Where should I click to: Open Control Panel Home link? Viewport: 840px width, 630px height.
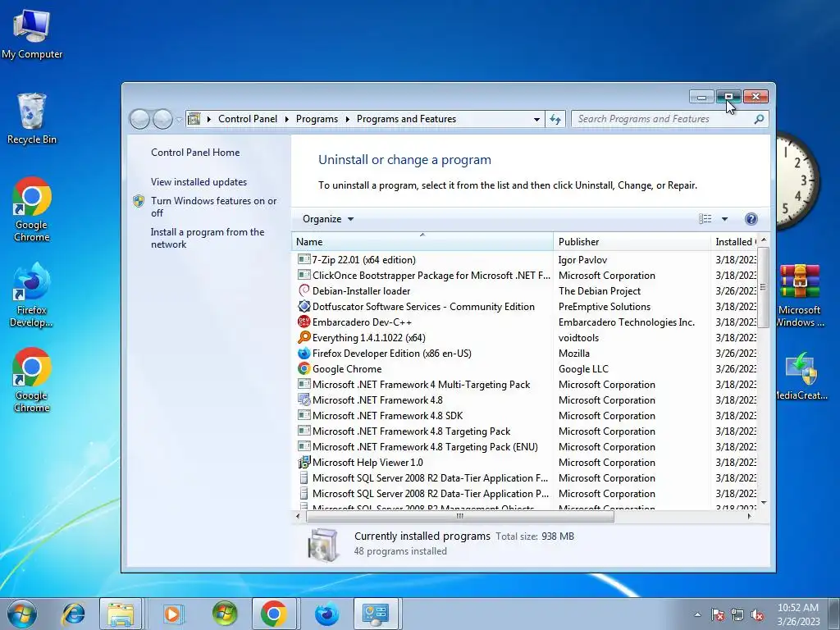(x=195, y=152)
